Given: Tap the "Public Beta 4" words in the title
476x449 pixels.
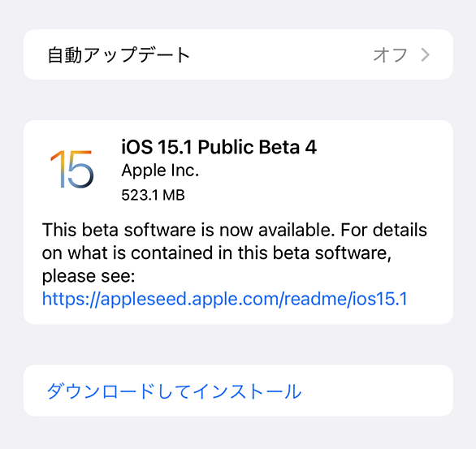Looking at the screenshot, I should coord(257,147).
